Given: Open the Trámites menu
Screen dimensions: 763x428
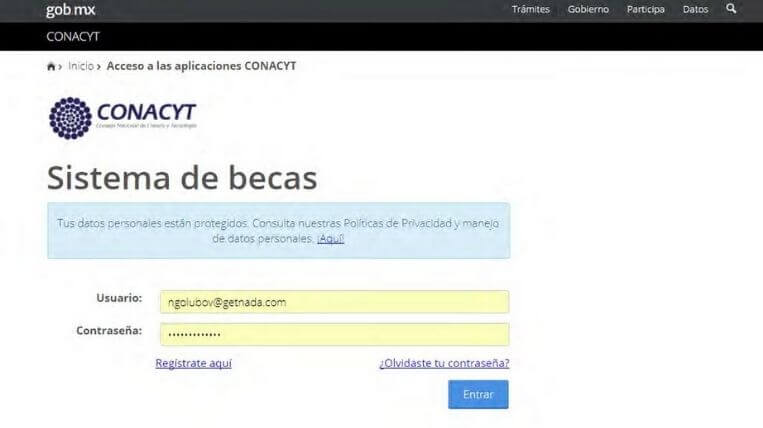Looking at the screenshot, I should (530, 9).
